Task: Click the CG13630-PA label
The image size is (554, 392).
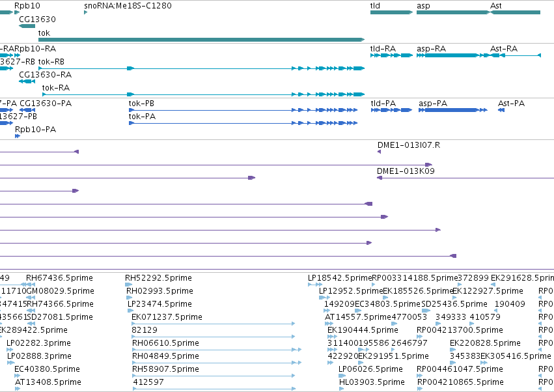Action: [46, 104]
